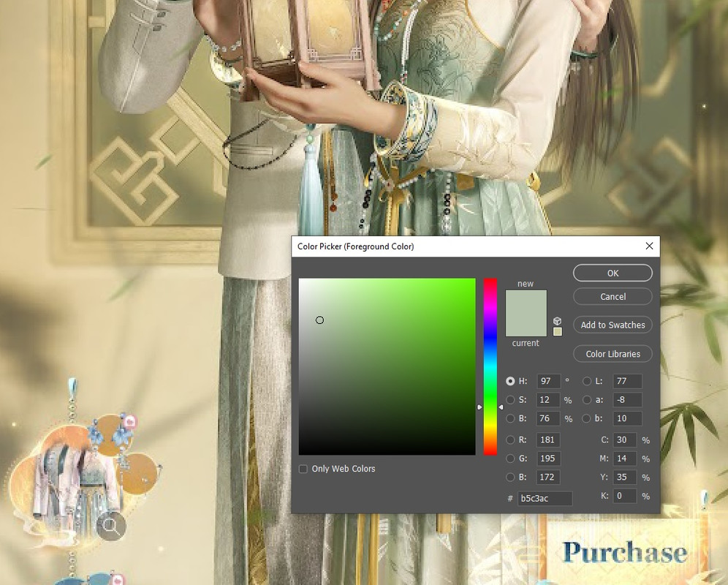
Task: Click the Lab b value field showing 10
Action: (627, 418)
